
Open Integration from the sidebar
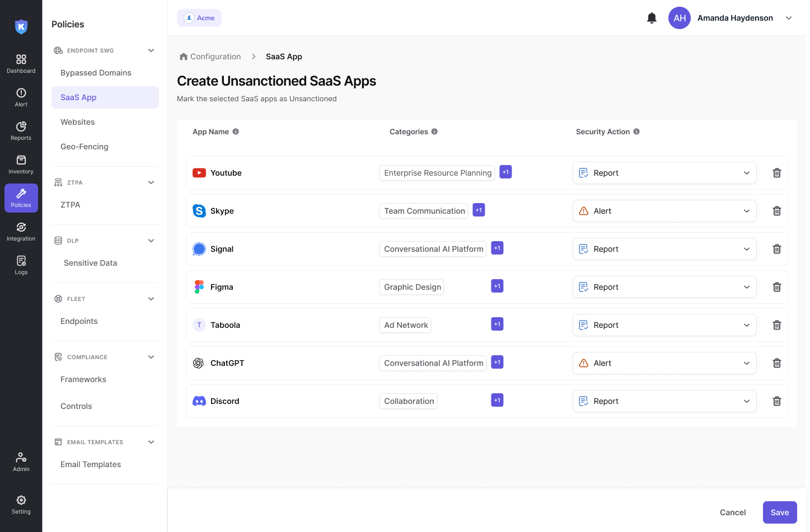21,232
